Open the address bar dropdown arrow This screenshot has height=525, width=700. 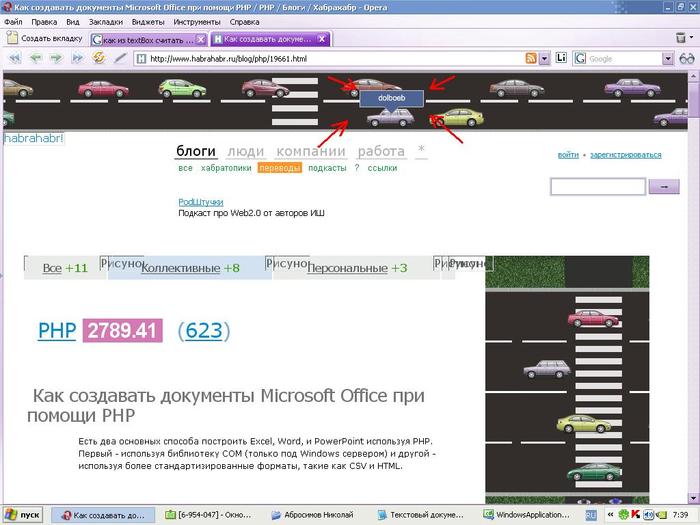pyautogui.click(x=544, y=58)
